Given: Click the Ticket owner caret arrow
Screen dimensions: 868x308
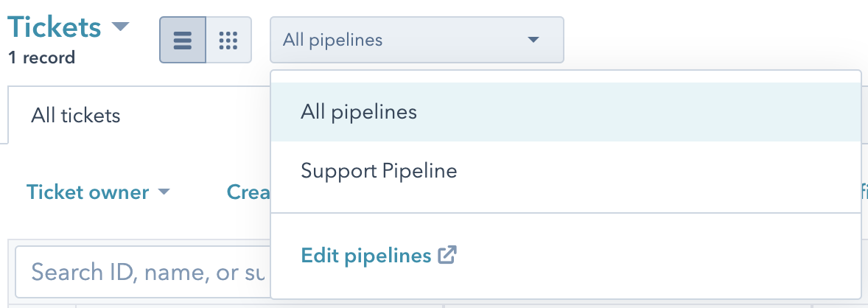Looking at the screenshot, I should click(x=164, y=193).
